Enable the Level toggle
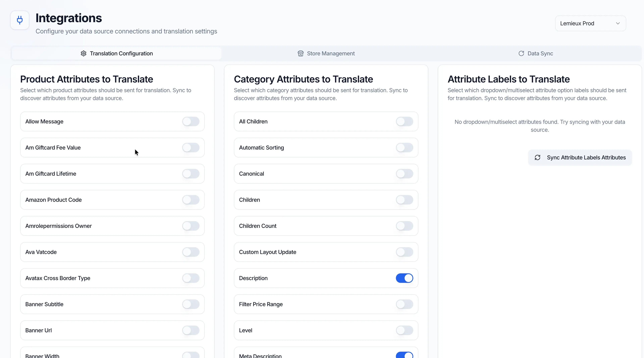Viewport: 644px width, 358px height. coord(405,330)
